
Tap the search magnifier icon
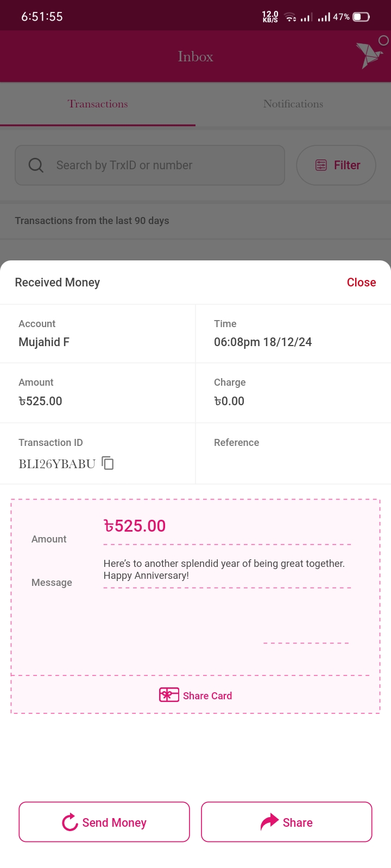point(36,165)
